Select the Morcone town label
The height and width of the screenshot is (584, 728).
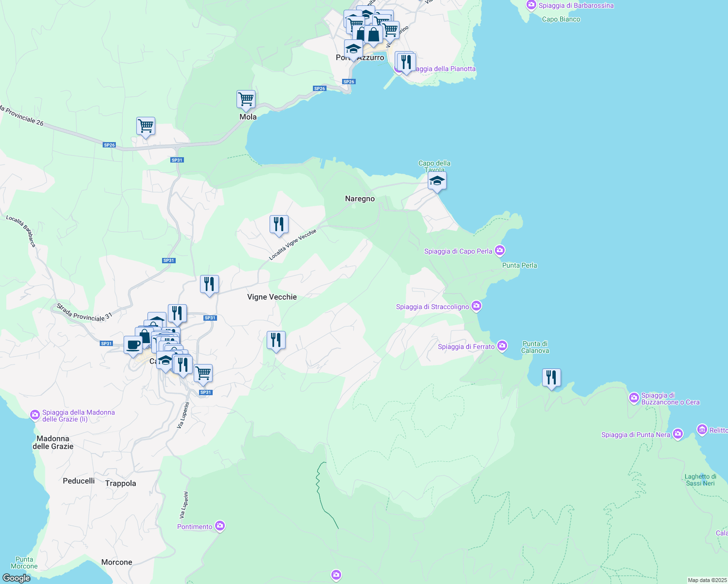pyautogui.click(x=117, y=562)
